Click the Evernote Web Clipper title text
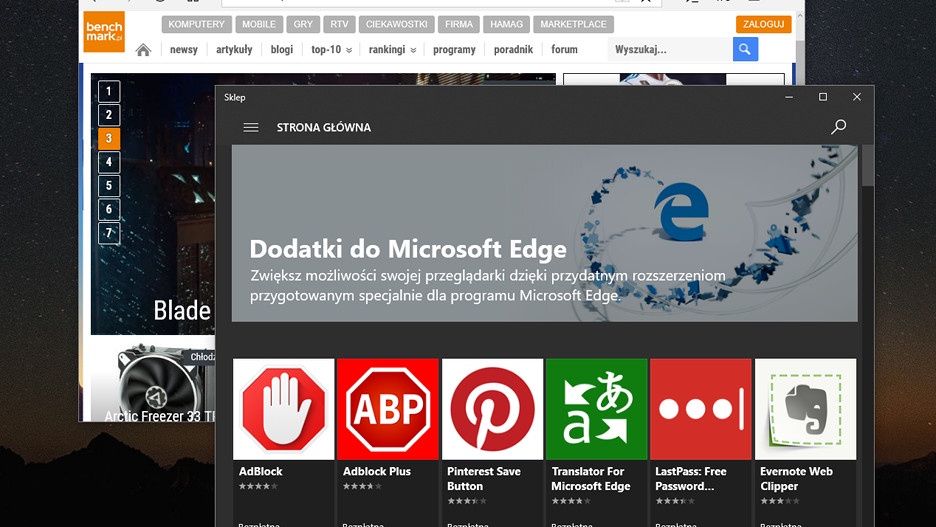936x527 pixels. pos(796,479)
